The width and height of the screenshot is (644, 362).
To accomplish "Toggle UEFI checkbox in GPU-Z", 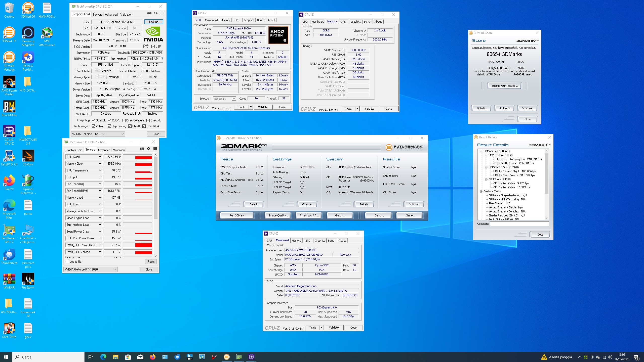I will click(x=153, y=47).
